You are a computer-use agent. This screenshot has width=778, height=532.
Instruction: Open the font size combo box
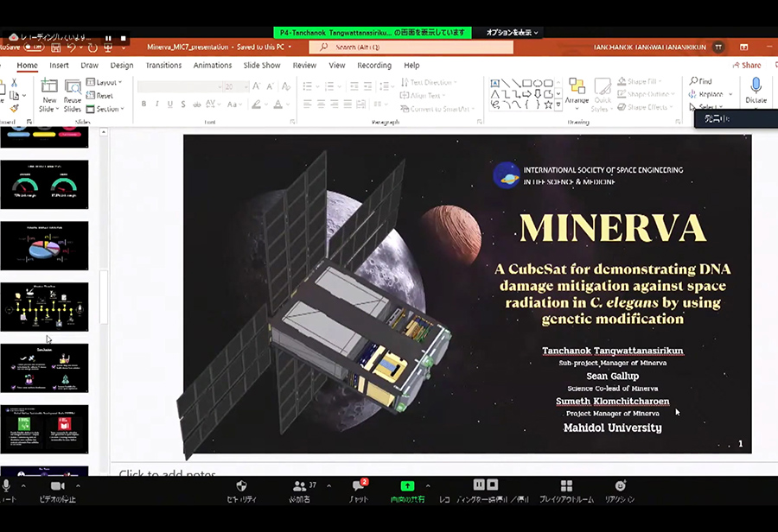236,86
